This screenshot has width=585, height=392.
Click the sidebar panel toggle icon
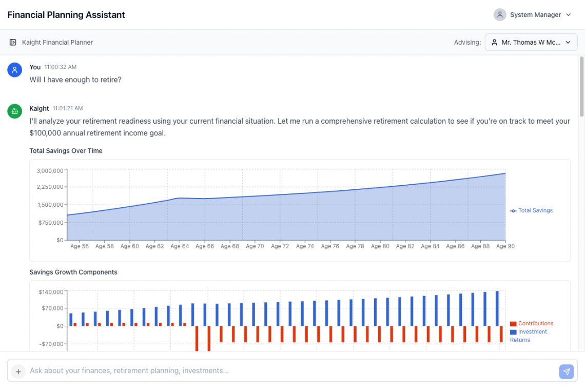pos(13,42)
